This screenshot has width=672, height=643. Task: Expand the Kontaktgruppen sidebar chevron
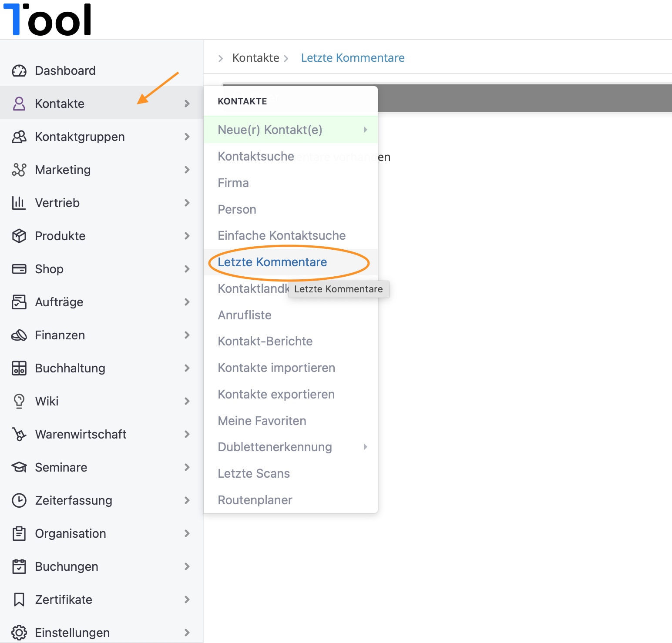pyautogui.click(x=187, y=137)
